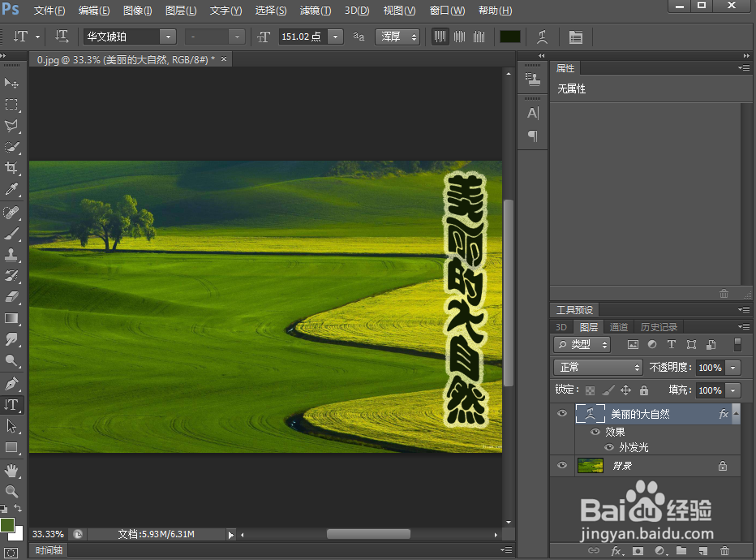Open the 滤镜 menu

point(316,10)
